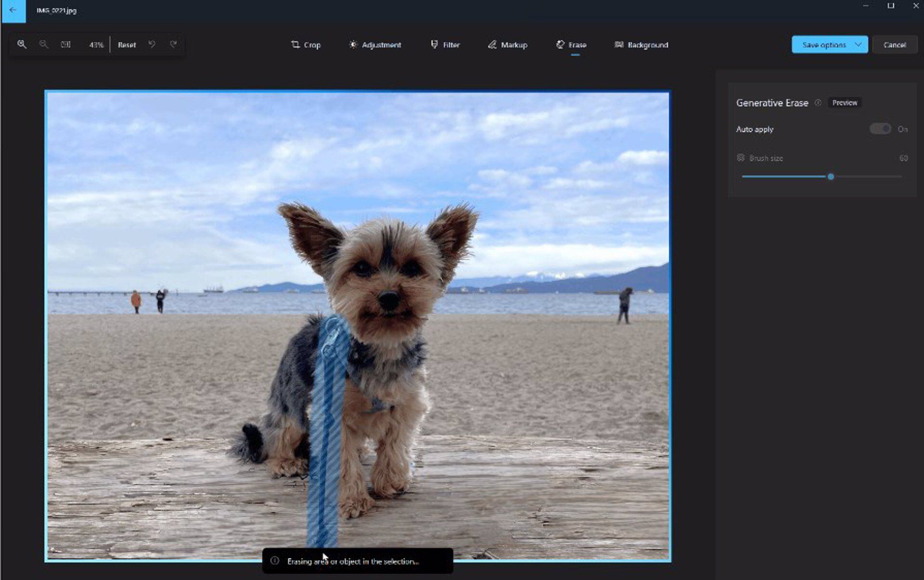This screenshot has height=580, width=924.
Task: Select the Crop tool
Action: pyautogui.click(x=306, y=44)
